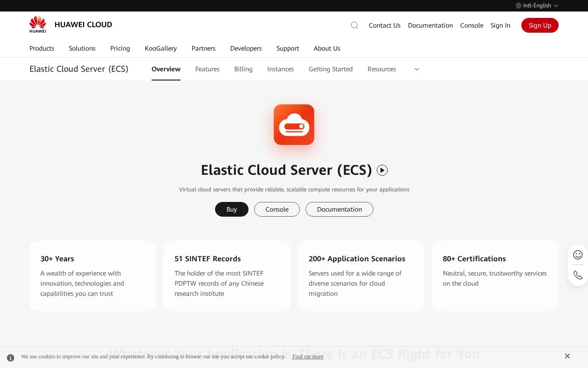Open the About Us menu
The width and height of the screenshot is (588, 368).
327,48
